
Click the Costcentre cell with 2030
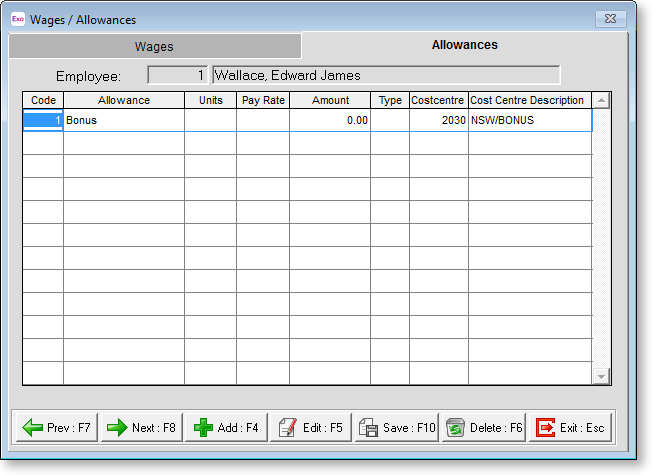[438, 120]
